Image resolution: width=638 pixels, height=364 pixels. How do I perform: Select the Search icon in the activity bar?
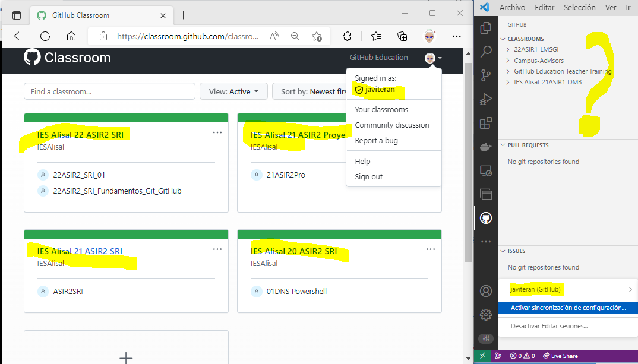[x=486, y=52]
